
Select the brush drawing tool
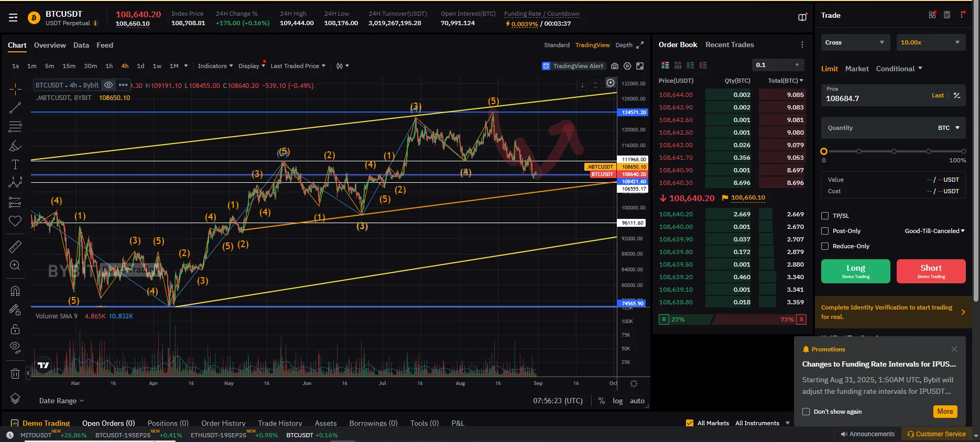click(x=15, y=146)
